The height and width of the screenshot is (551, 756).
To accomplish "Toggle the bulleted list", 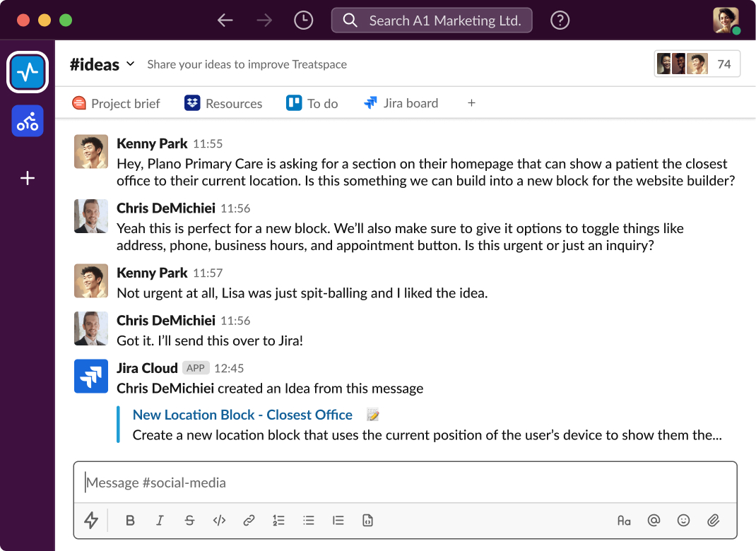I will [x=309, y=520].
